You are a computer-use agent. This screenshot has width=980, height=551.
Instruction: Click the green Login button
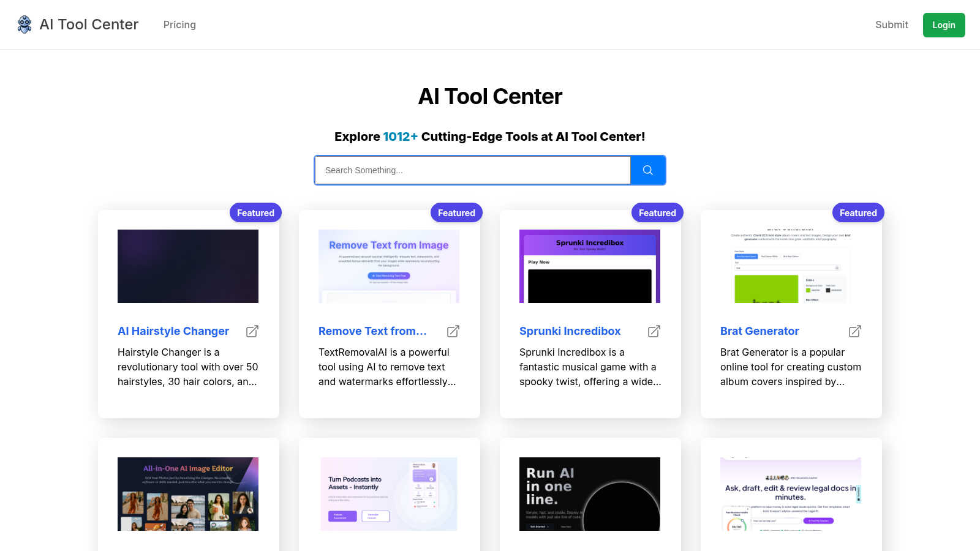coord(944,25)
